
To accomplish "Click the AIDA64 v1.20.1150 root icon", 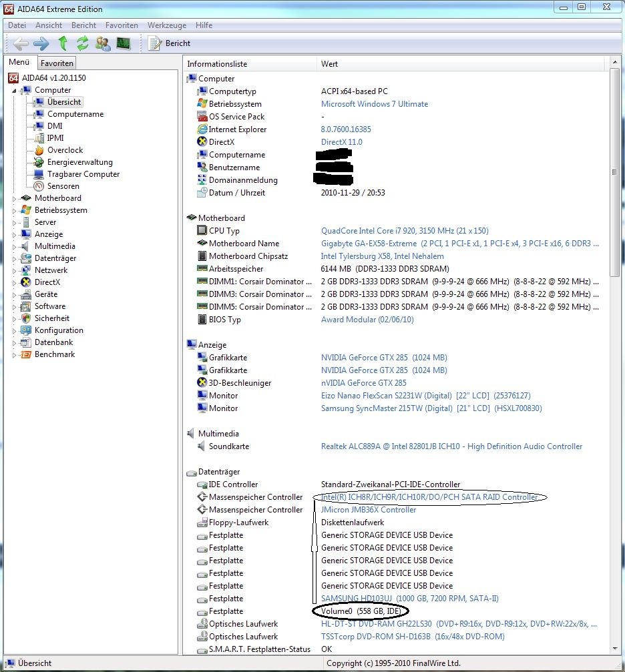I will (14, 78).
